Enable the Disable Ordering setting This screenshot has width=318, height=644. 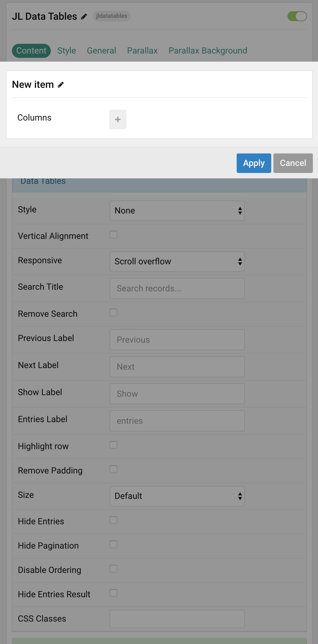click(113, 569)
